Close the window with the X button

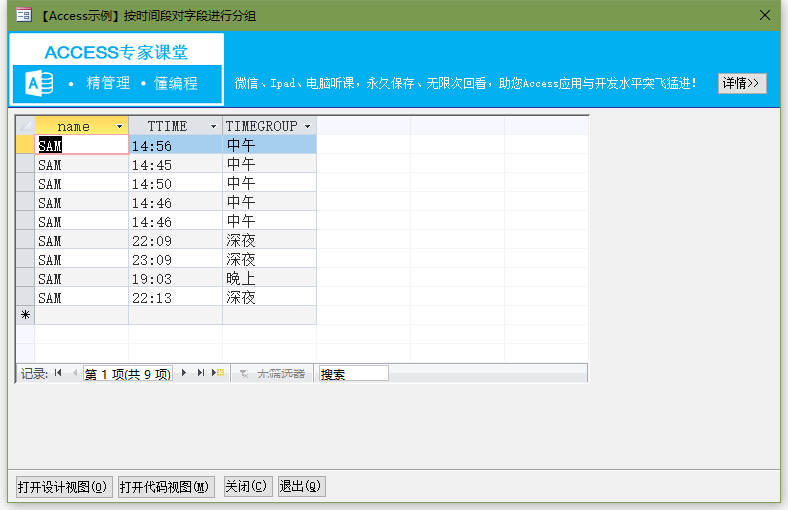[x=765, y=15]
